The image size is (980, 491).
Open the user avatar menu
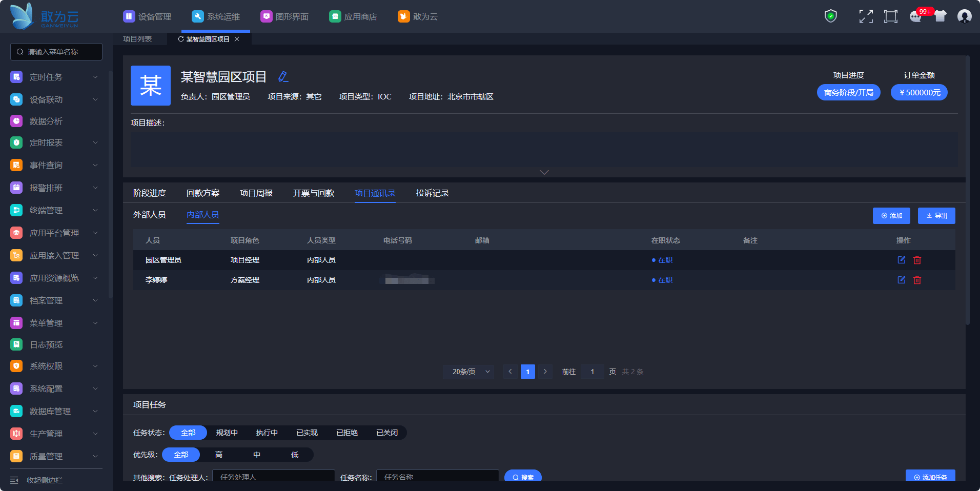tap(965, 16)
